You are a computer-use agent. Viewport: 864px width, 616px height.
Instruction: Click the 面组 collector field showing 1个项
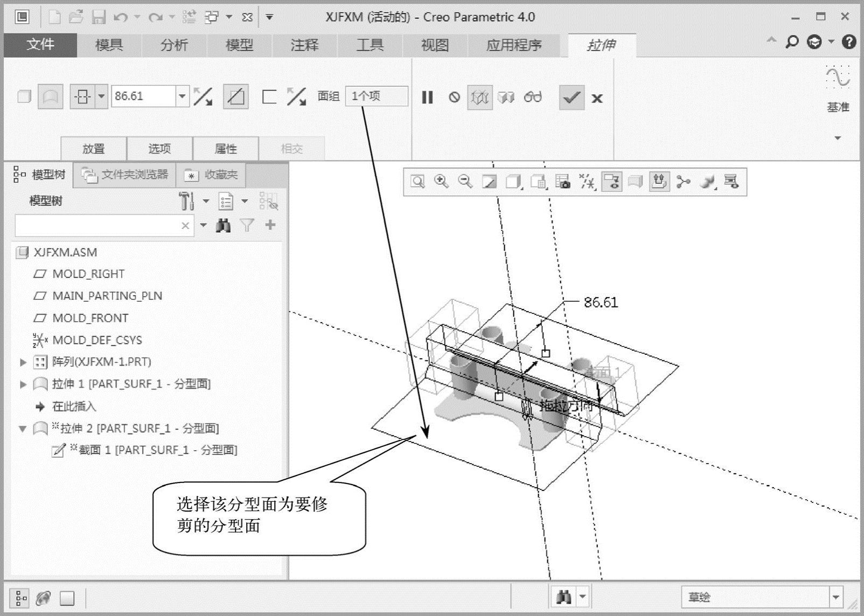click(376, 96)
